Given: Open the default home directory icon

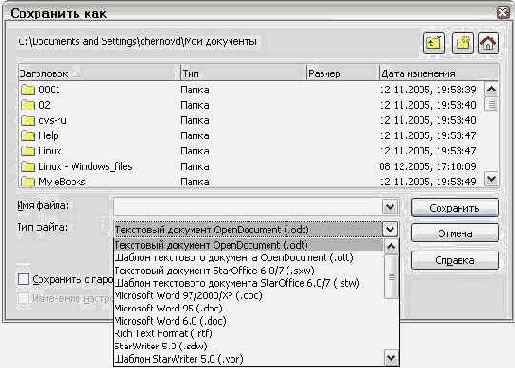Looking at the screenshot, I should 488,43.
